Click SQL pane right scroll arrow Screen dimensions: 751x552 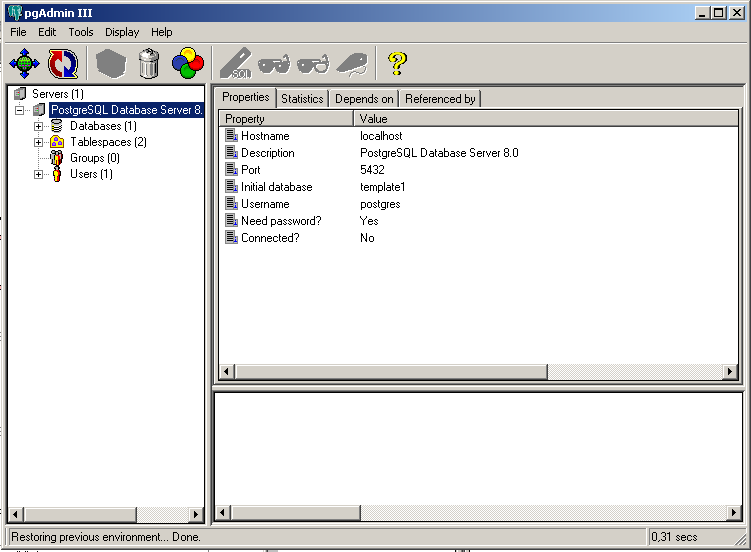[x=734, y=512]
